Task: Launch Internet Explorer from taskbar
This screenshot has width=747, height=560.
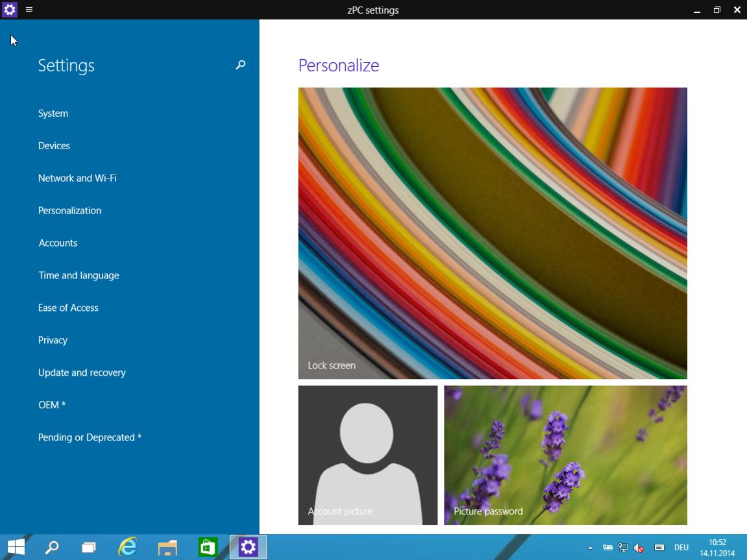Action: 128,547
